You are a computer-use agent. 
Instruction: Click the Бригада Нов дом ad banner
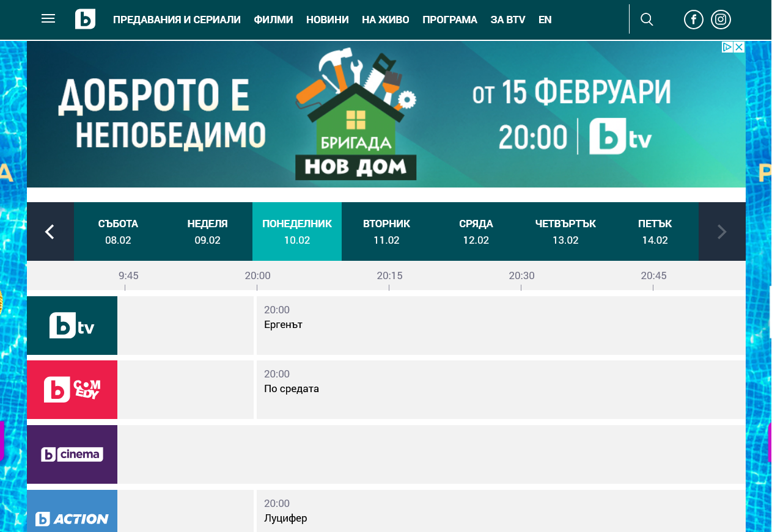click(386, 114)
